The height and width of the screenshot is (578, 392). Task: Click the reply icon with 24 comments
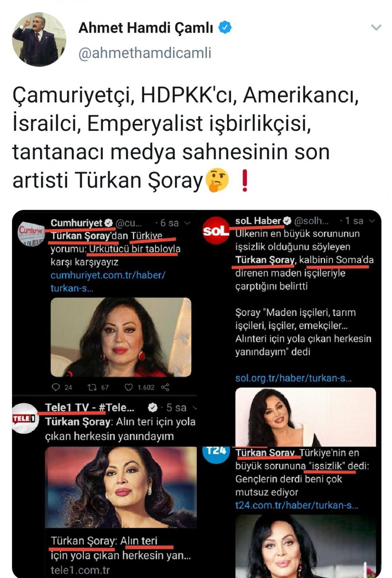tap(56, 387)
